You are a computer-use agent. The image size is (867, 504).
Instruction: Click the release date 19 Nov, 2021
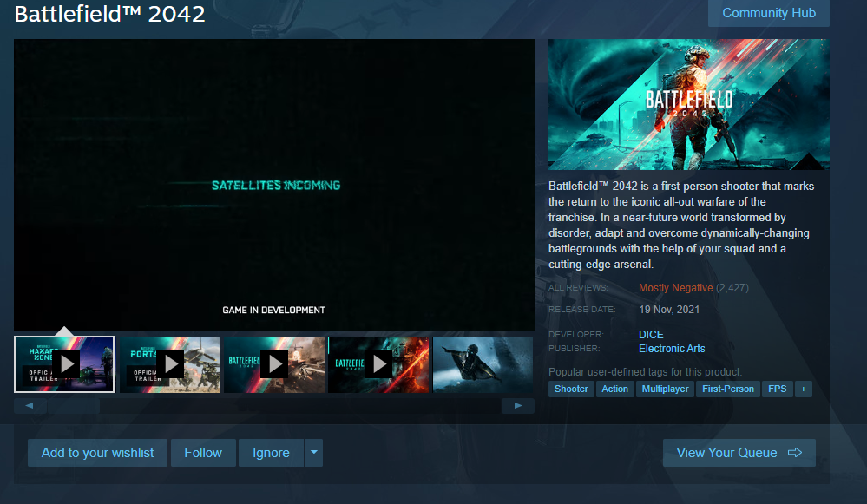[x=669, y=310]
